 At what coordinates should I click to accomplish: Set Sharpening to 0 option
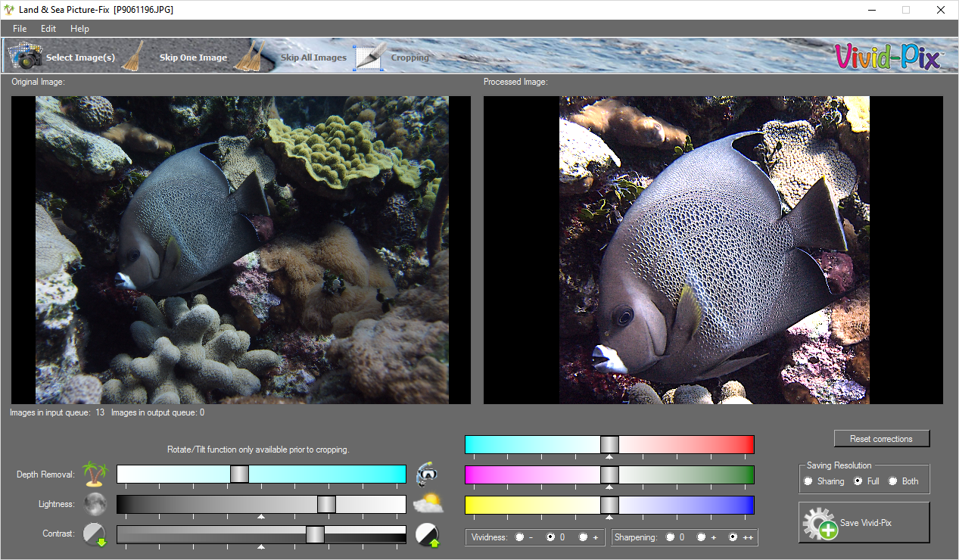coord(670,537)
